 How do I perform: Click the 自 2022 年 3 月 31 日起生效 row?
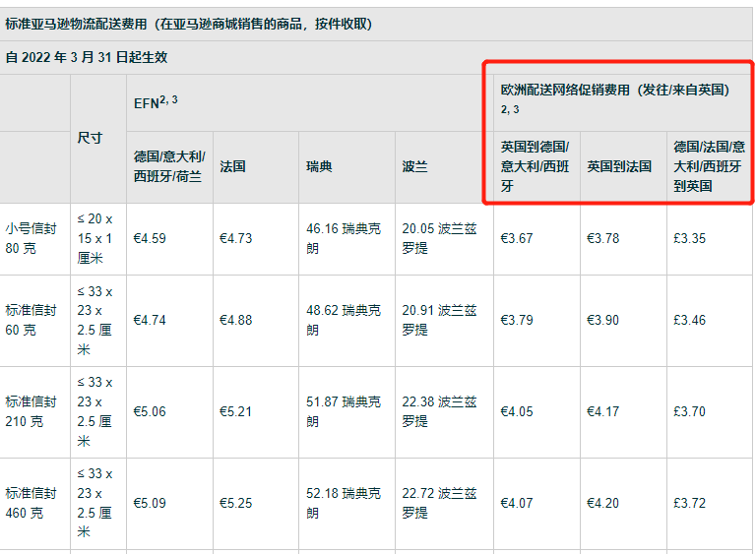[87, 57]
